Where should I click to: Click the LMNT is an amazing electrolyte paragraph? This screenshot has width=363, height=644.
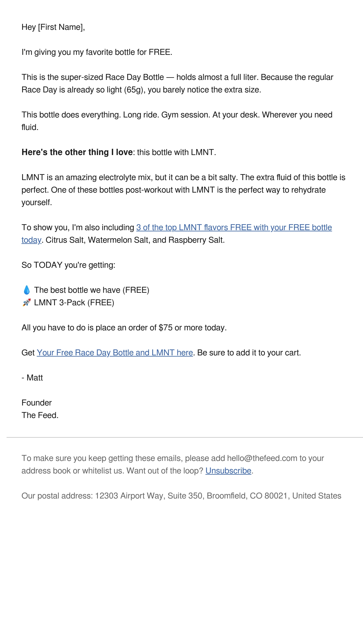[x=183, y=190]
